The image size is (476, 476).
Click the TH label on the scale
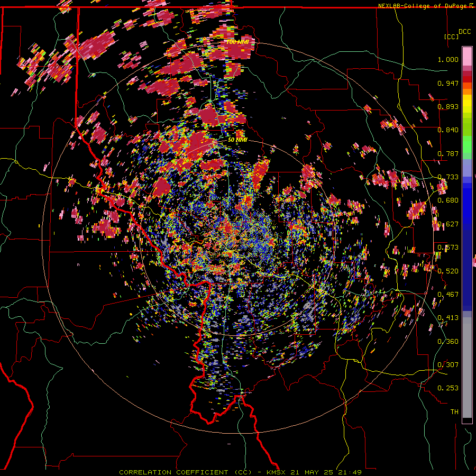(454, 412)
